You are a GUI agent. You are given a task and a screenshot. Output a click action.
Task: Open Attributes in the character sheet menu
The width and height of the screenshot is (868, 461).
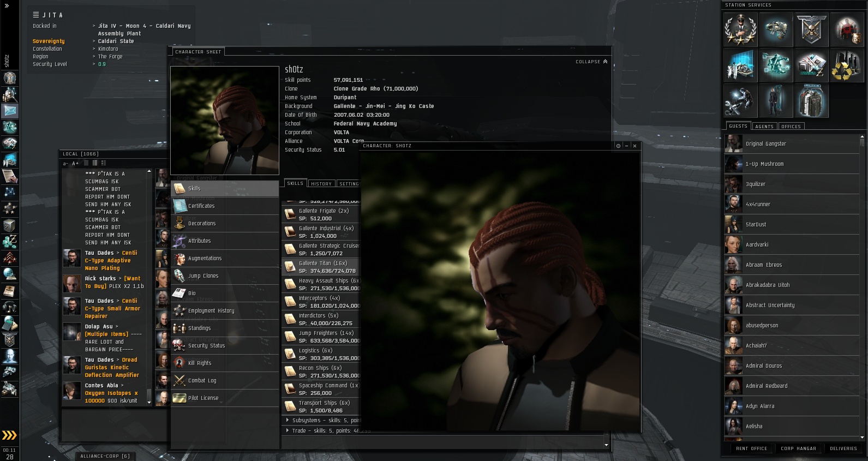225,241
